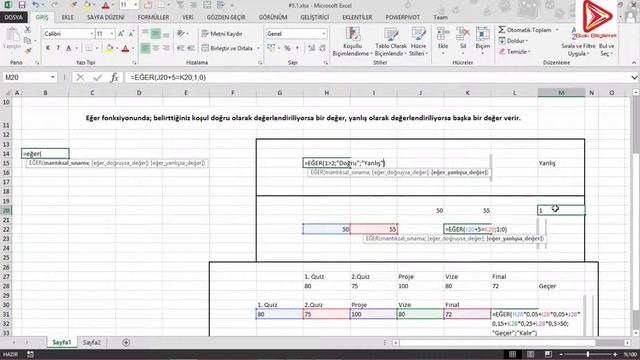The width and height of the screenshot is (640, 360).
Task: Click the percent style icon
Action: [x=287, y=48]
